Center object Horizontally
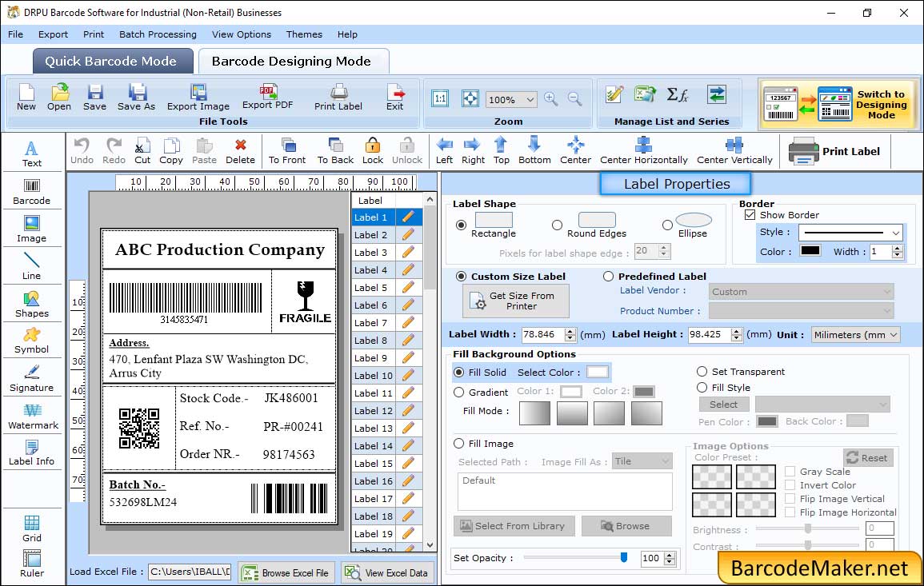924x586 pixels. point(643,151)
